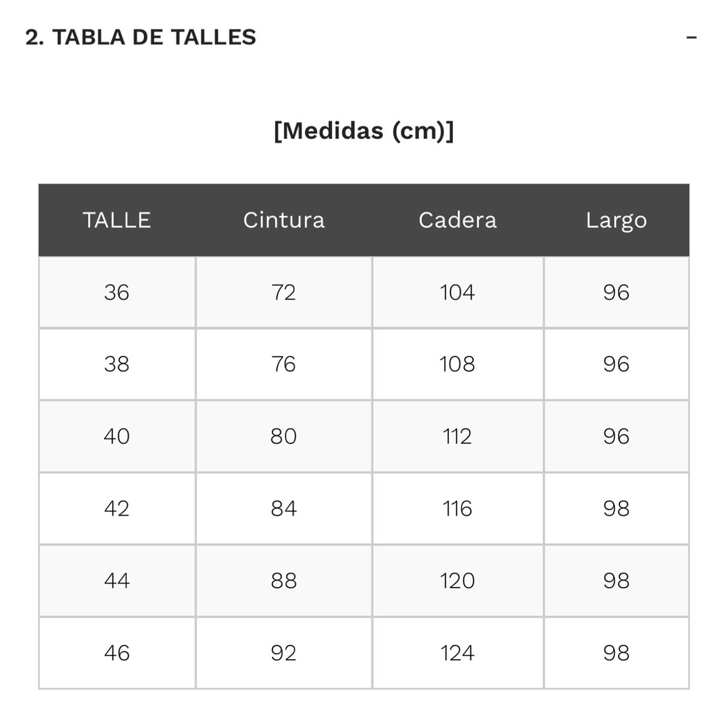Click the Cadera value 116
The width and height of the screenshot is (728, 720).
point(457,508)
